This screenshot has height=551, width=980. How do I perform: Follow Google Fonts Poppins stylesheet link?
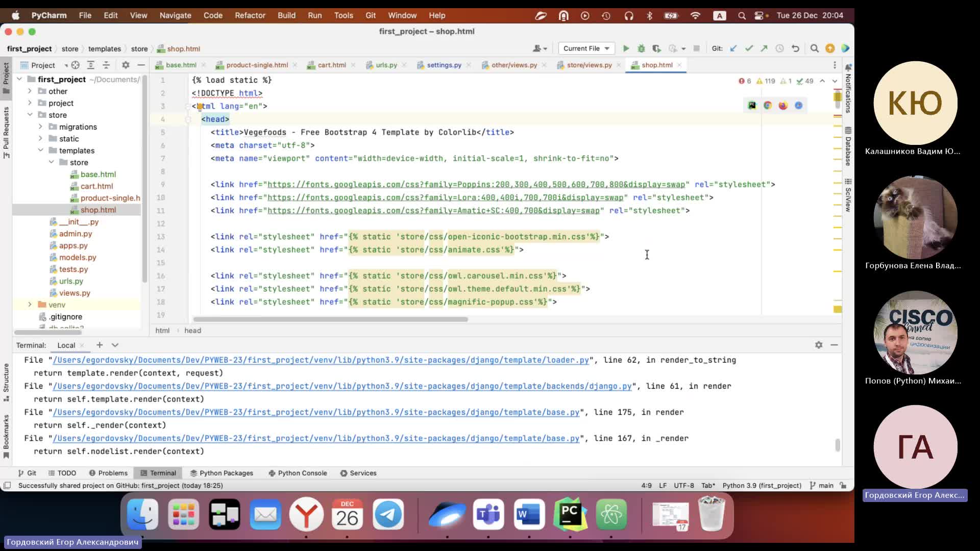[476, 184]
